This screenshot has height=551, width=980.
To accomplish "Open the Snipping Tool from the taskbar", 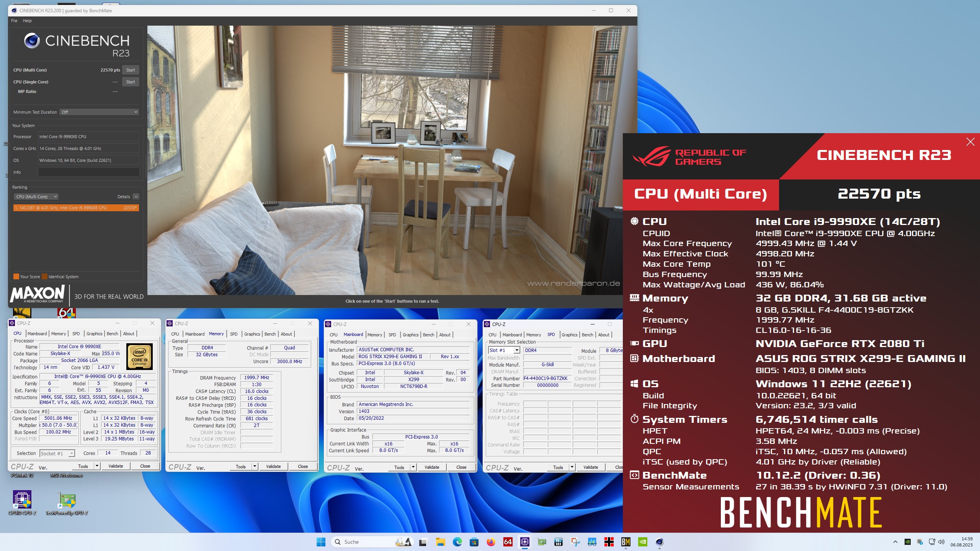I will [575, 542].
